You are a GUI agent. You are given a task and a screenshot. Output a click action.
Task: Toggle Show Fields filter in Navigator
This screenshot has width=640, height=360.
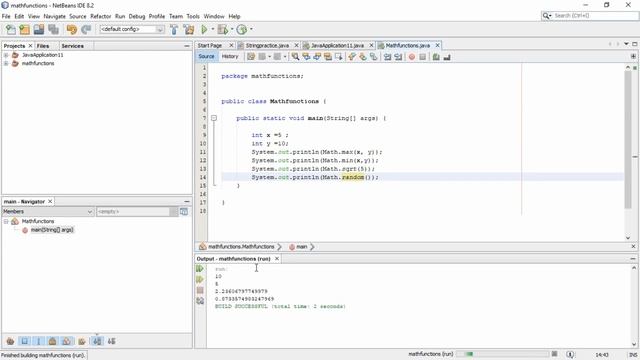coord(24,341)
